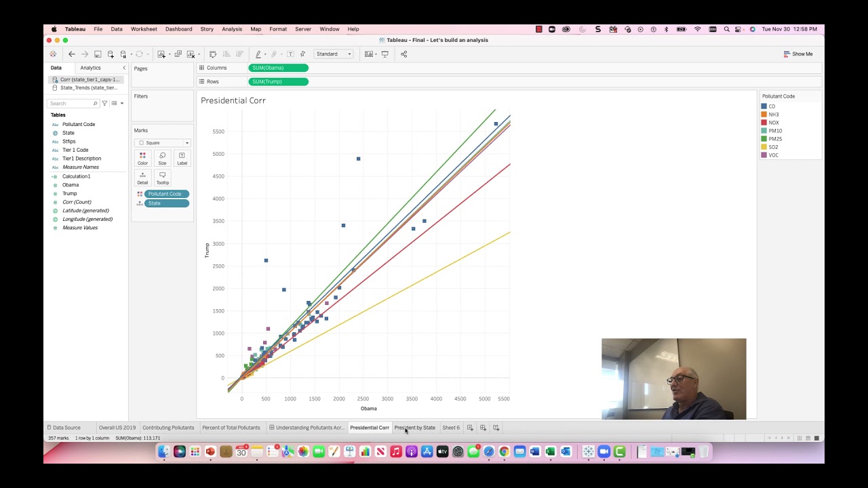Click the CO color swatch in legend
Image resolution: width=868 pixels, height=488 pixels.
point(764,106)
